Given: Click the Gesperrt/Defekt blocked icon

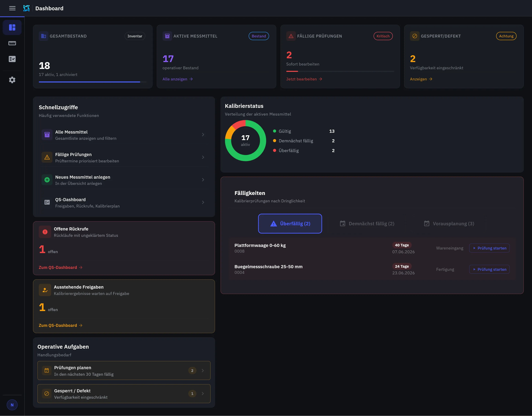Looking at the screenshot, I should [x=415, y=36].
